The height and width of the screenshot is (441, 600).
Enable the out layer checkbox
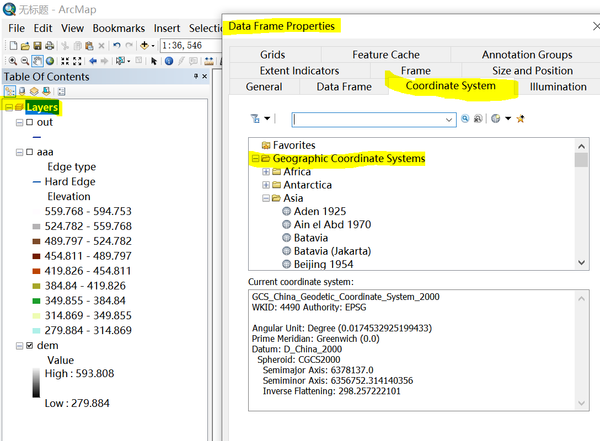(30, 122)
